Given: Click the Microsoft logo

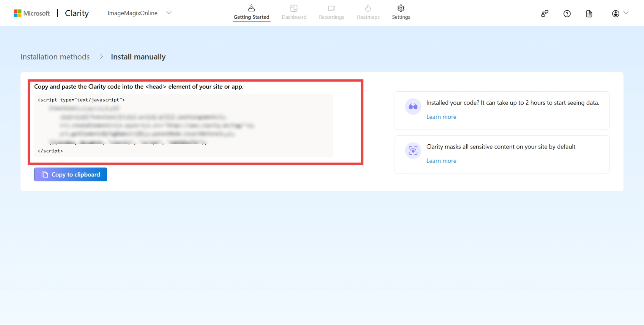Looking at the screenshot, I should click(x=32, y=13).
